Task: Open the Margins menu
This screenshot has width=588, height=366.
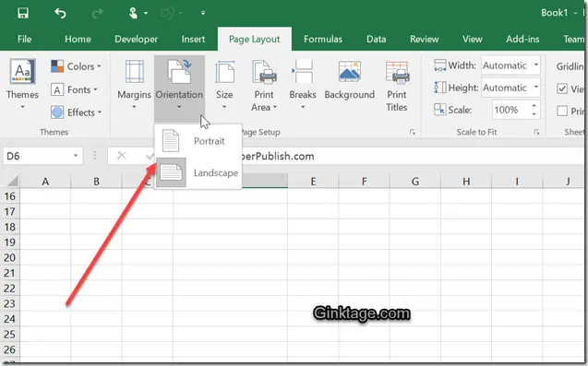Action: click(x=134, y=85)
